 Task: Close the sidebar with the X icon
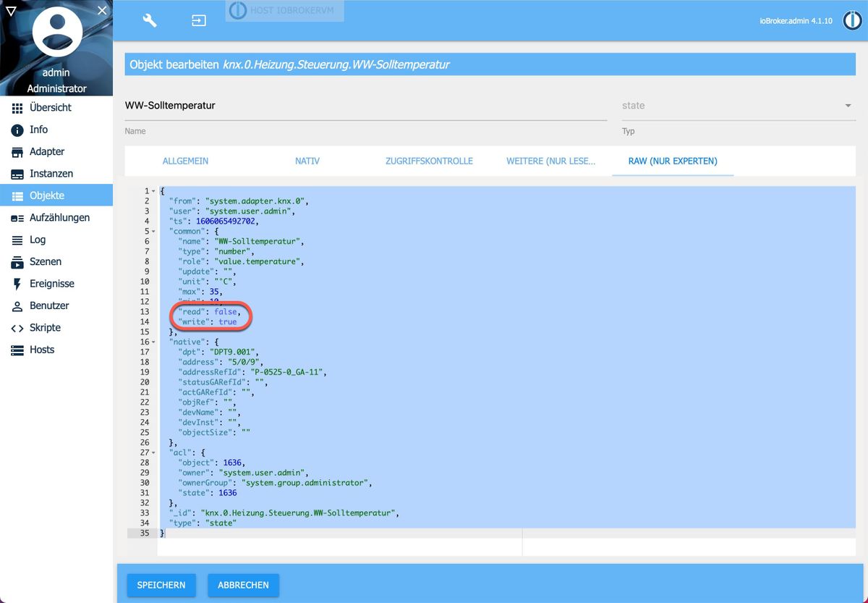click(x=102, y=10)
